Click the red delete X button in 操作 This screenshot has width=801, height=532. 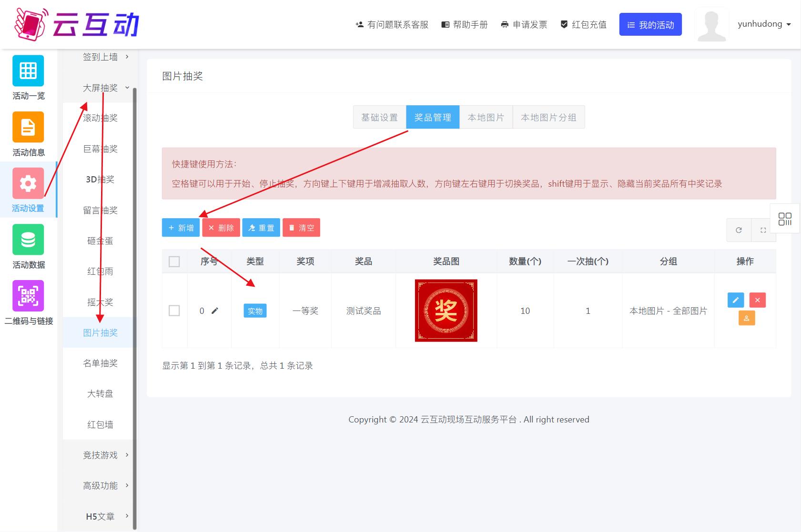coord(757,300)
